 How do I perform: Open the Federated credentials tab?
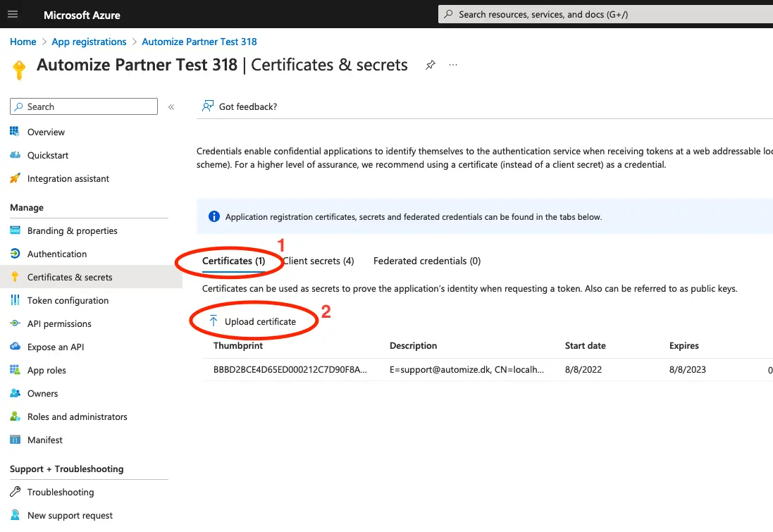[426, 261]
